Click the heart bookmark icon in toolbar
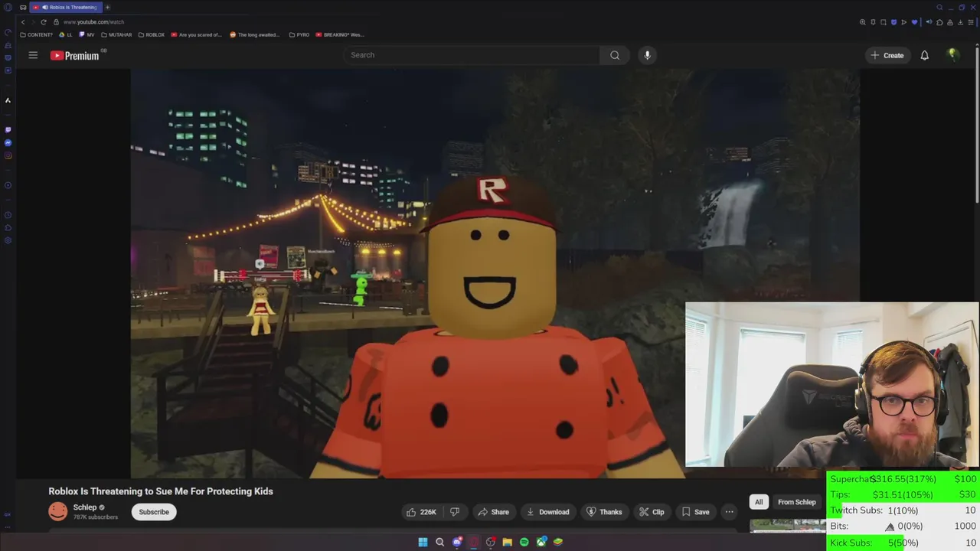The width and height of the screenshot is (980, 551). coord(915,22)
